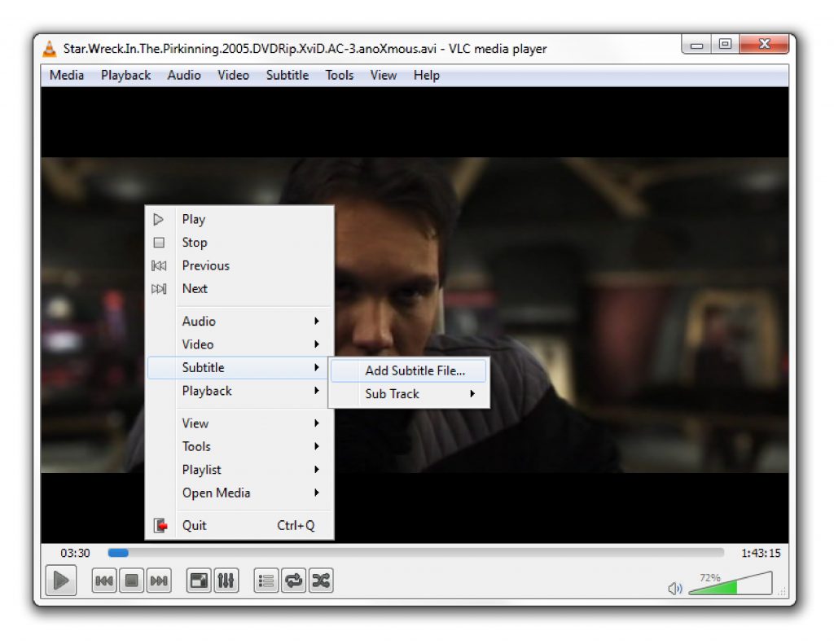
Task: Click the previous media button in the bottom toolbar
Action: coord(104,580)
